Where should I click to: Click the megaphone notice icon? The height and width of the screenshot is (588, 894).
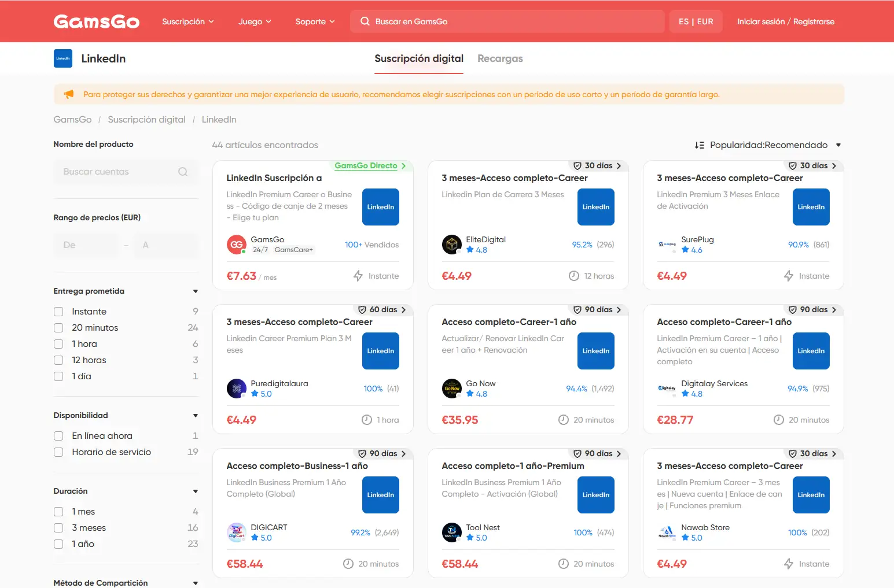tap(69, 94)
